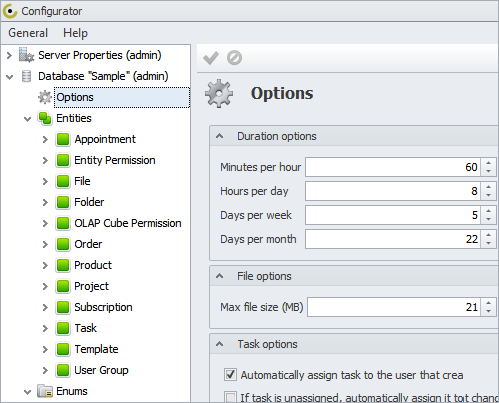
Task: Click the Task entity green icon
Action: (x=63, y=328)
